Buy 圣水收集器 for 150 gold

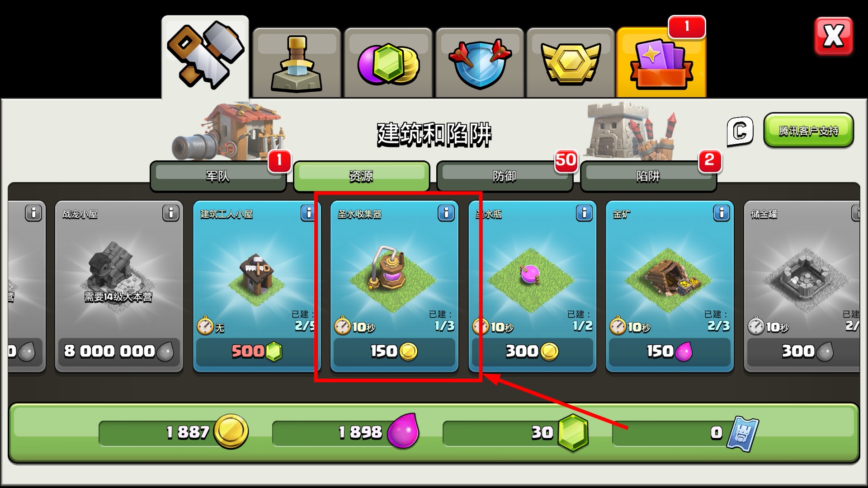click(394, 351)
